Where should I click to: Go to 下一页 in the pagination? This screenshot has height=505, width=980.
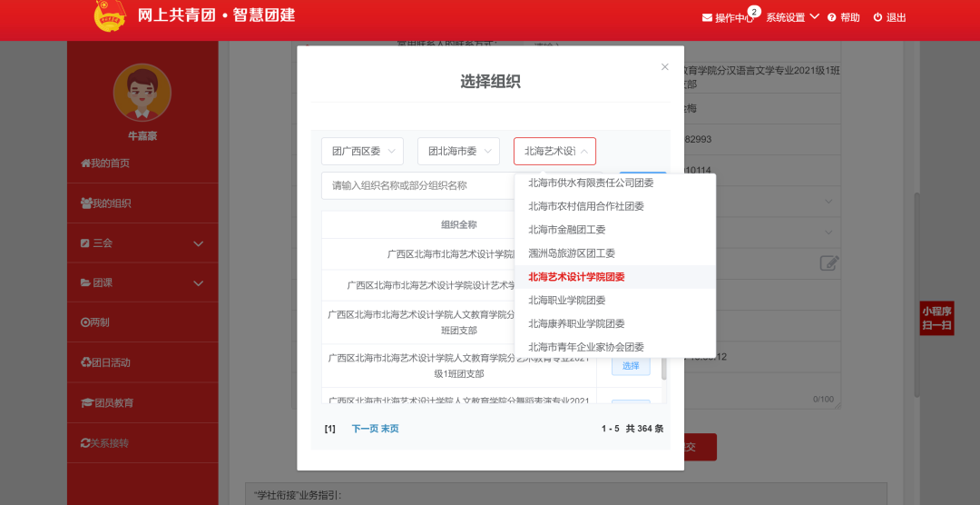[365, 429]
